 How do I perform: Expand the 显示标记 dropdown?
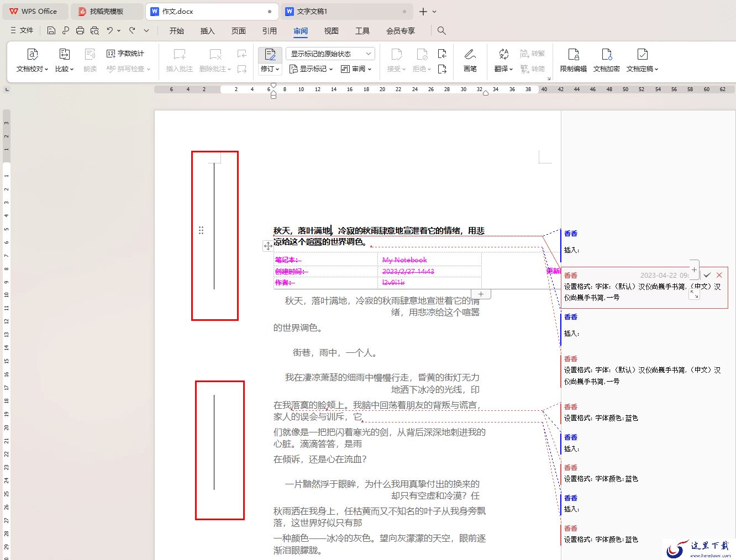tap(311, 69)
